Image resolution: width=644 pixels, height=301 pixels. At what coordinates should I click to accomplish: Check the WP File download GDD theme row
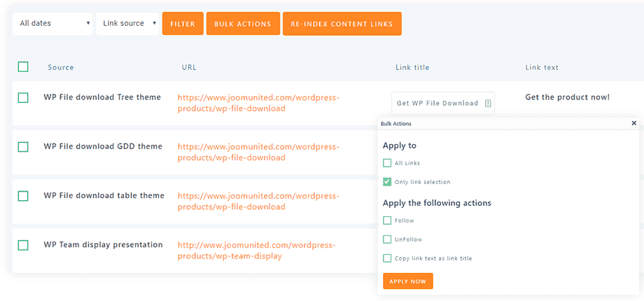(23, 147)
